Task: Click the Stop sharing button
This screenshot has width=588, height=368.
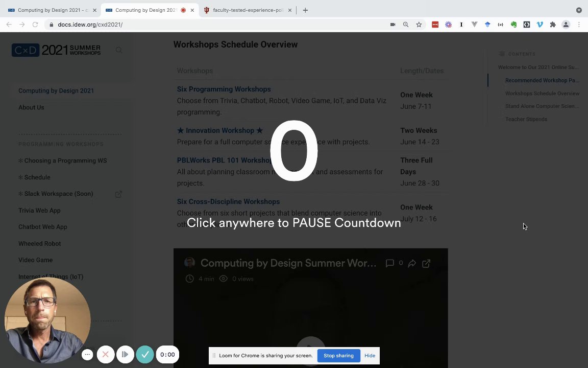Action: click(x=338, y=356)
